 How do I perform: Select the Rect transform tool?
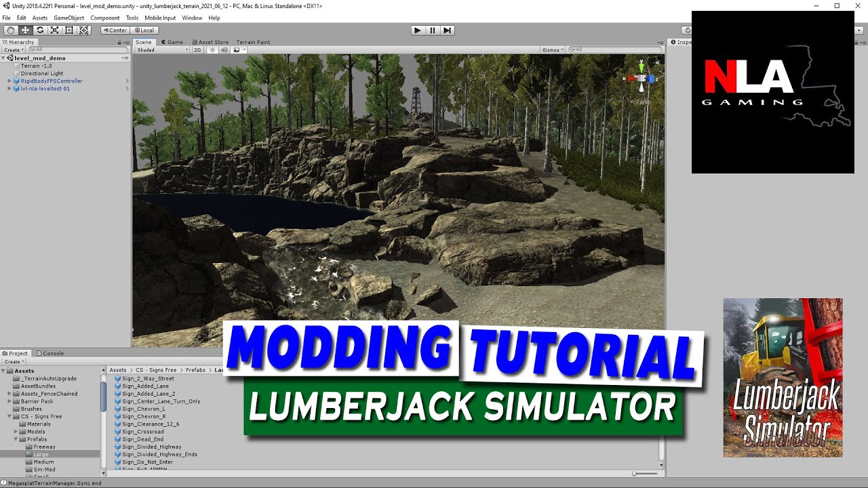69,30
